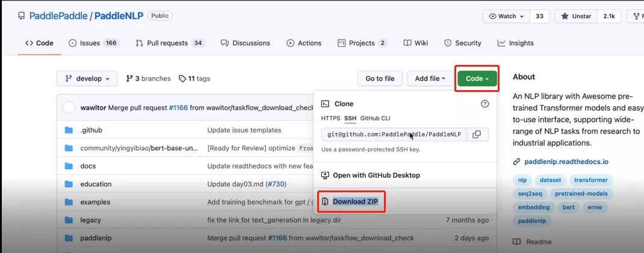Click the wawltor avatar thumbnail
Image resolution: width=644 pixels, height=253 pixels.
click(69, 108)
